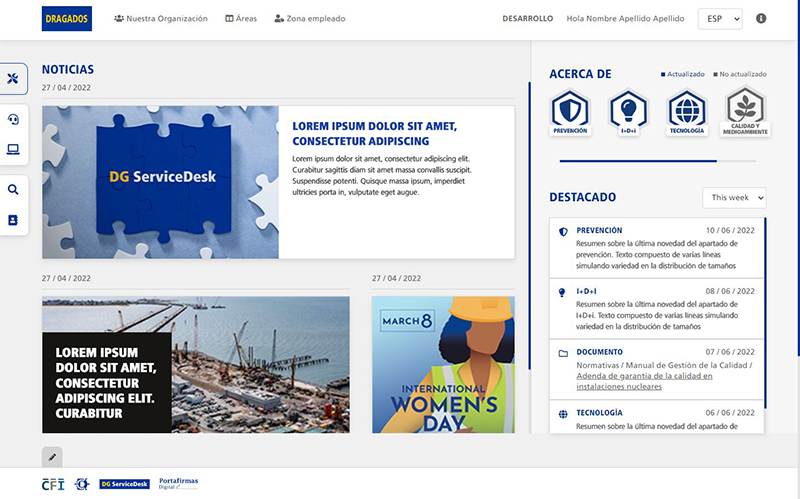Image resolution: width=800 pixels, height=499 pixels.
Task: Select the I+D+i lightbulb badge
Action: click(x=629, y=112)
